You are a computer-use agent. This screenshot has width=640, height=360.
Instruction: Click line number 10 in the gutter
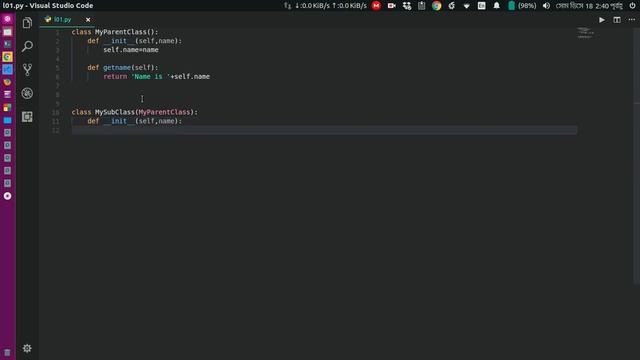point(56,112)
